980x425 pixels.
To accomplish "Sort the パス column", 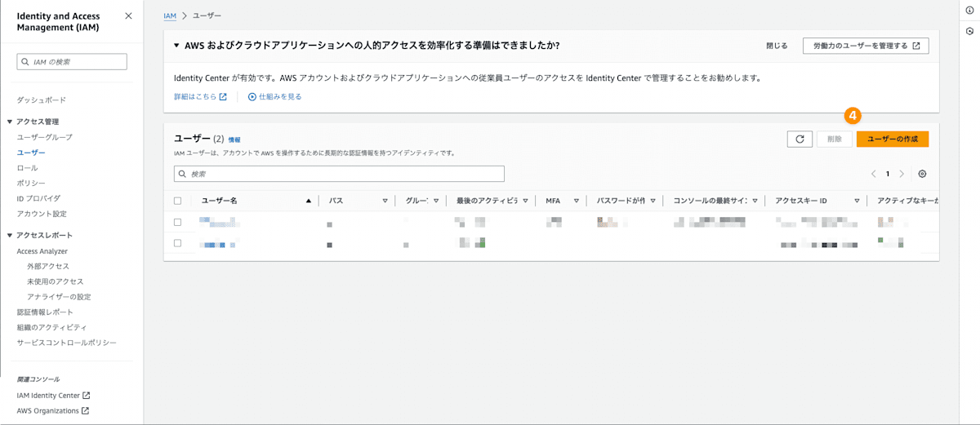I will click(x=385, y=201).
